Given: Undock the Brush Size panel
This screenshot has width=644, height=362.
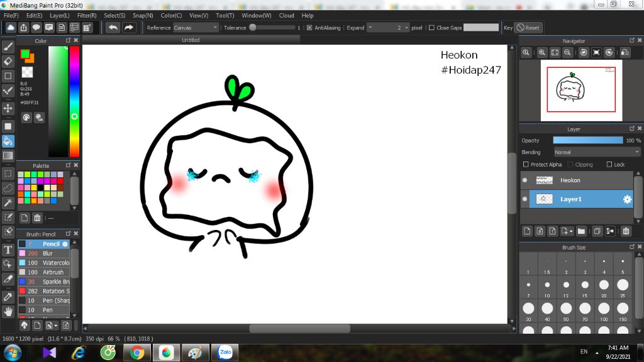Looking at the screenshot, I should (631, 246).
